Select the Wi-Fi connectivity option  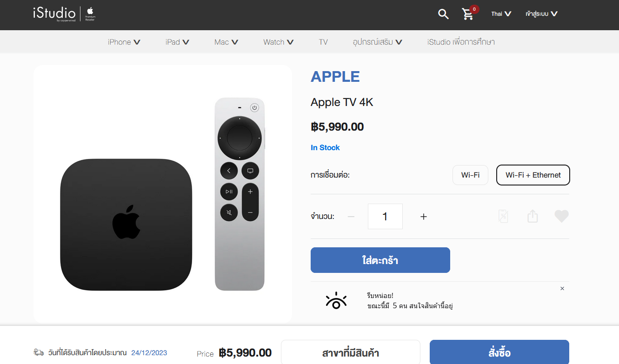[x=470, y=175]
